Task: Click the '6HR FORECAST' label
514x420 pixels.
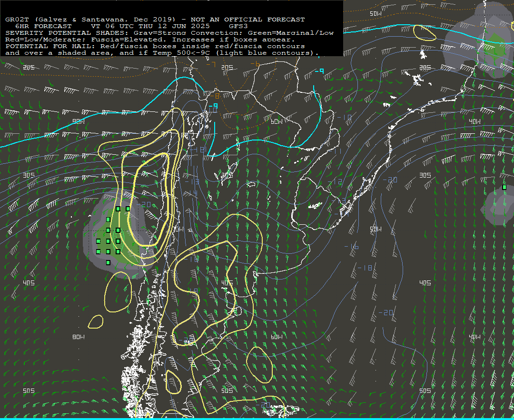Action: [x=43, y=26]
